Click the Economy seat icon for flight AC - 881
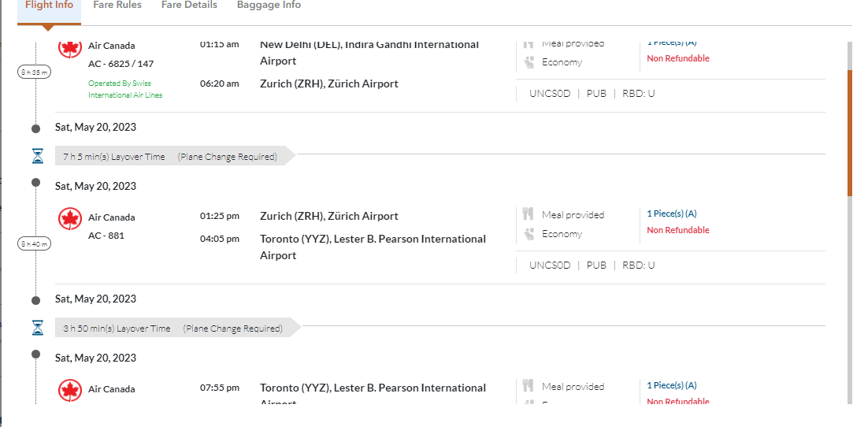The width and height of the screenshot is (868, 427). click(x=528, y=234)
